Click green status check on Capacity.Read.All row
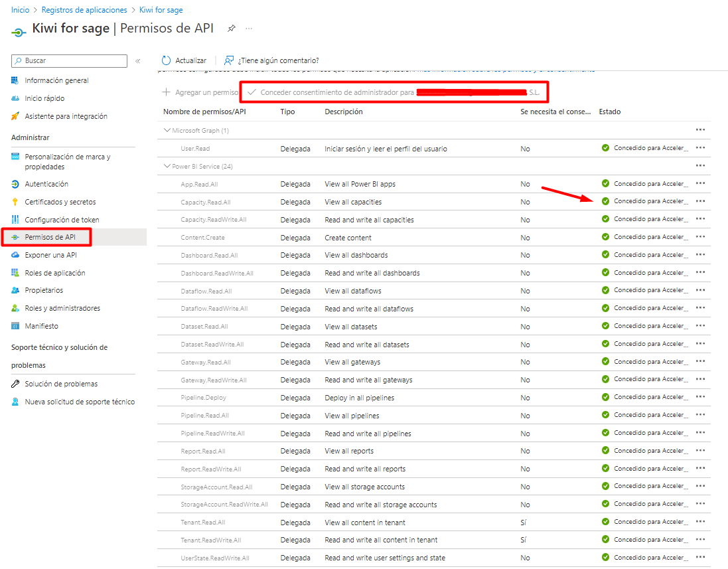This screenshot has width=728, height=569. tap(605, 201)
